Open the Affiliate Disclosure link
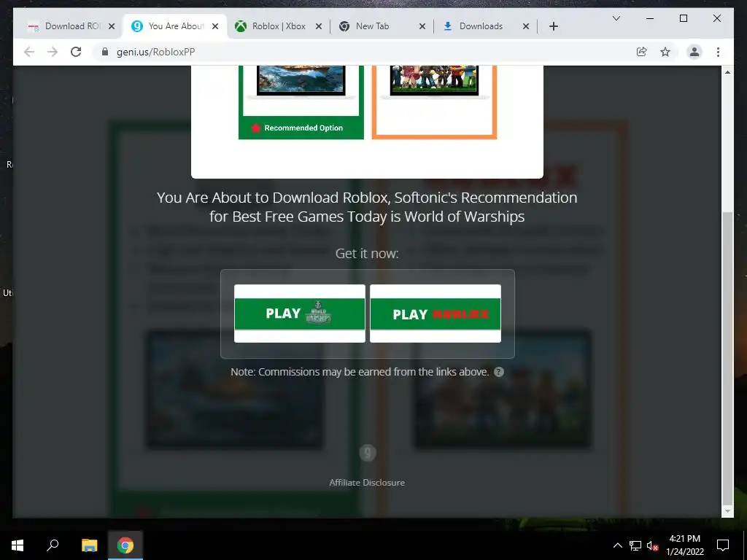Image resolution: width=747 pixels, height=560 pixels. [x=367, y=483]
